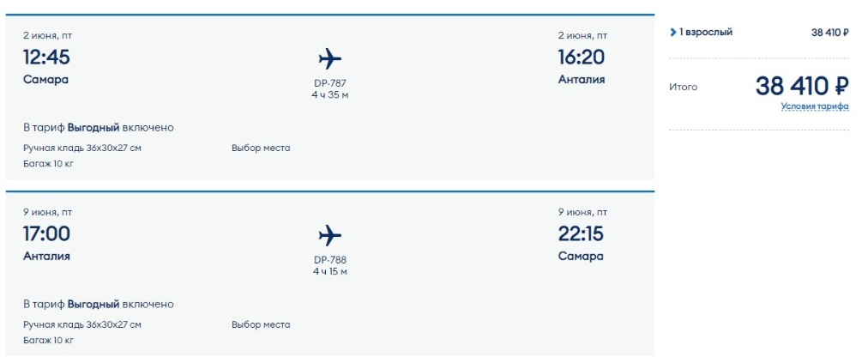Click Багаж 10 кг in the outbound flight
Screen dimensions: 868x357
pos(48,163)
